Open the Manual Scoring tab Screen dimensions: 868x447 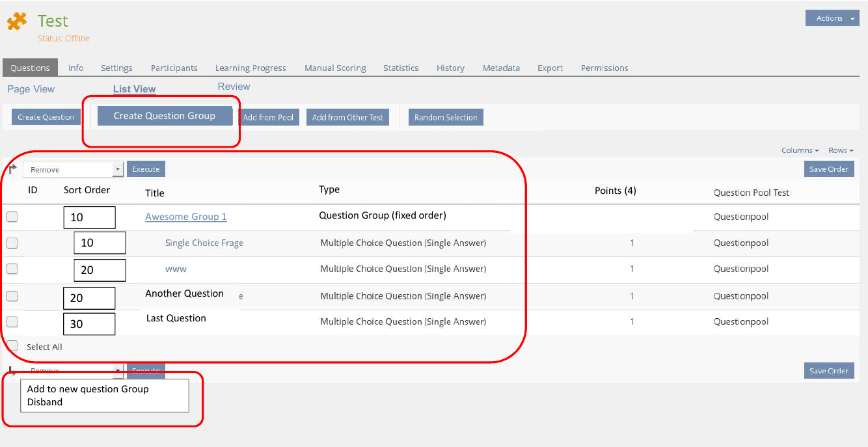coord(335,68)
